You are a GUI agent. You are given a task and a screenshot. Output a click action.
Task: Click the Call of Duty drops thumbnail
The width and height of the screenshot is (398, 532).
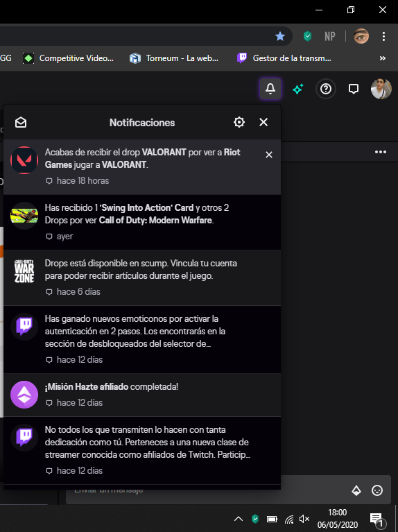point(24,216)
